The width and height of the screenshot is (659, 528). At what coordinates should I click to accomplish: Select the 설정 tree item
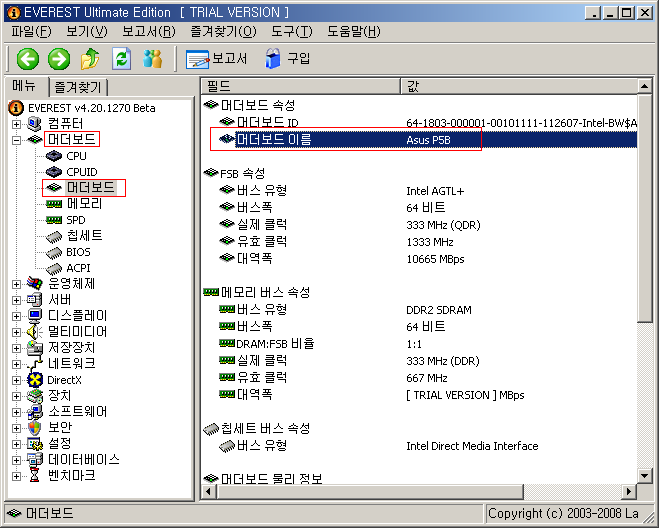pos(59,444)
